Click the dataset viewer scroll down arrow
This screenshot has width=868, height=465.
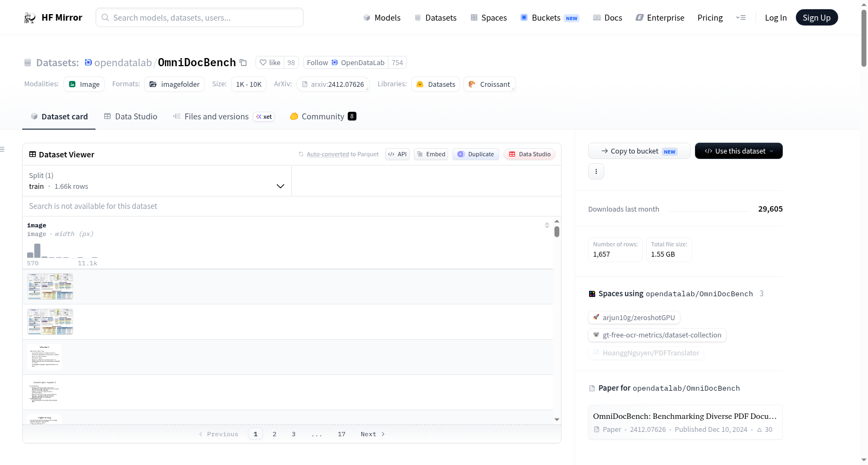click(557, 419)
